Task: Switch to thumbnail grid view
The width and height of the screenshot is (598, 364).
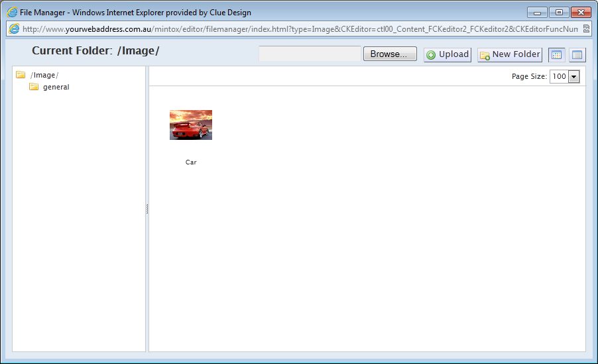Action: coord(556,54)
